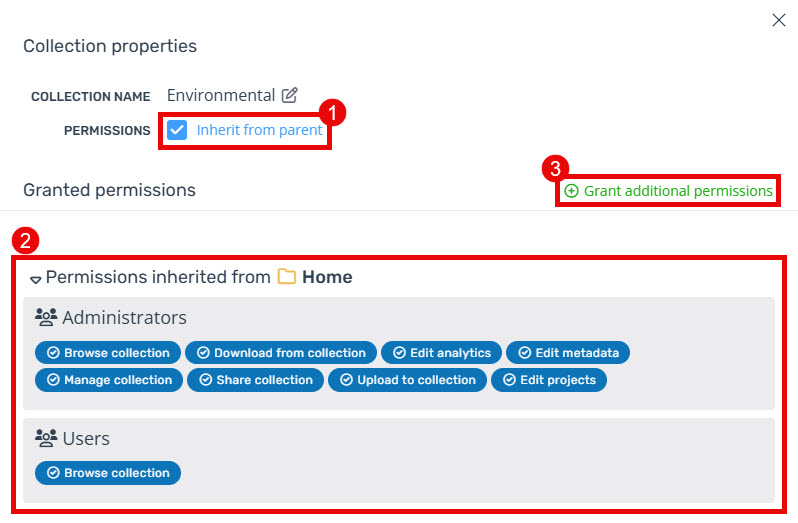The image size is (798, 523).
Task: Click the Edit projects check icon
Action: tap(509, 380)
